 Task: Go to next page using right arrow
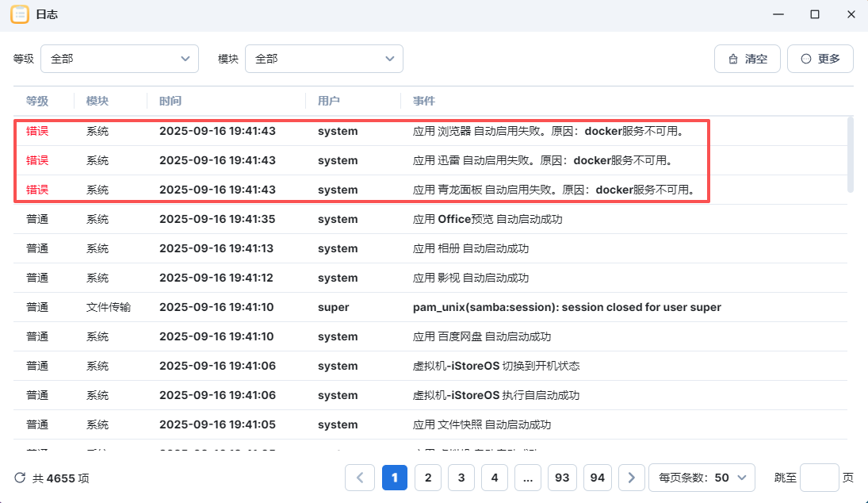[631, 478]
